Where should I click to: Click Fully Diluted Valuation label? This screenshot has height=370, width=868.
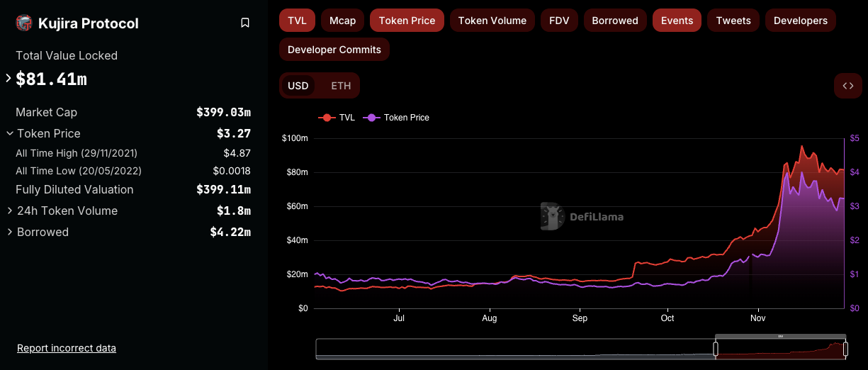coord(74,189)
